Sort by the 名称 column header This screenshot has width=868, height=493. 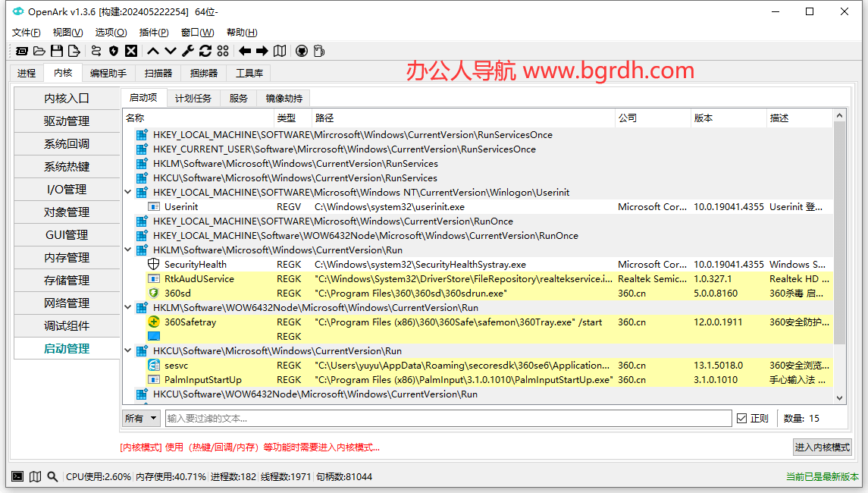(198, 118)
